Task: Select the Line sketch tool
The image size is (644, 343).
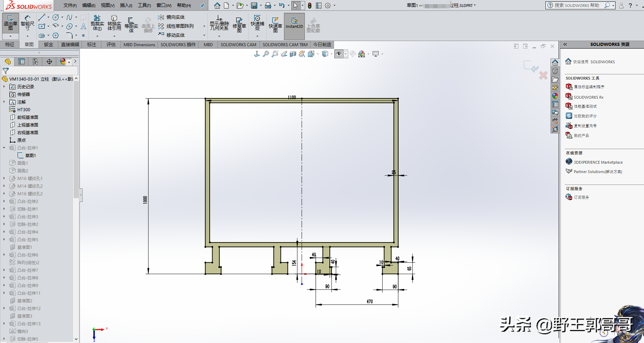Action: pos(42,17)
